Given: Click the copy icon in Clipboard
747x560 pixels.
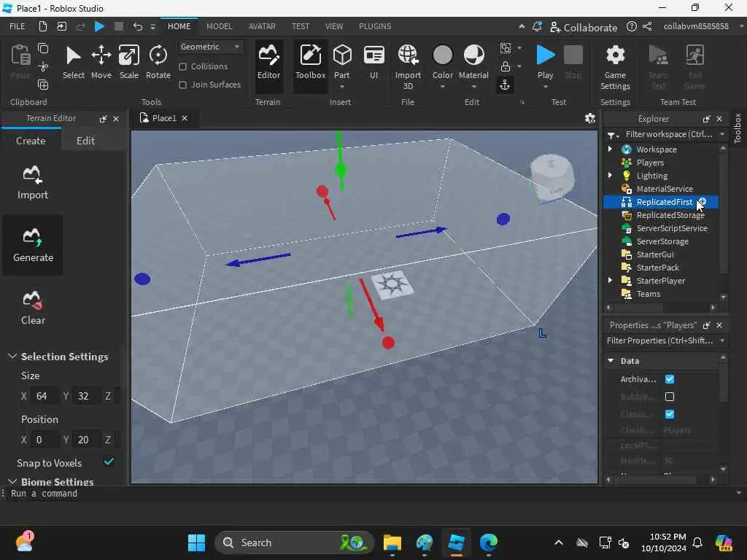Looking at the screenshot, I should pyautogui.click(x=43, y=48).
